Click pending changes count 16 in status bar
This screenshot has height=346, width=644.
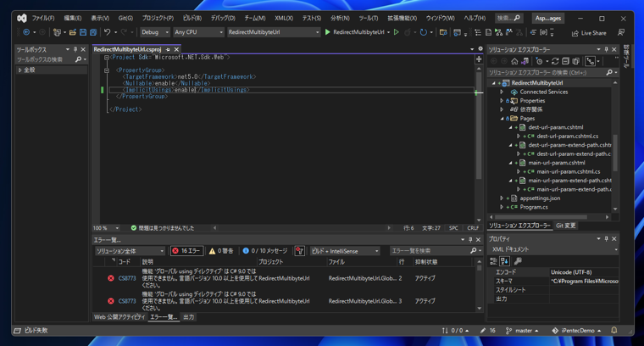488,331
